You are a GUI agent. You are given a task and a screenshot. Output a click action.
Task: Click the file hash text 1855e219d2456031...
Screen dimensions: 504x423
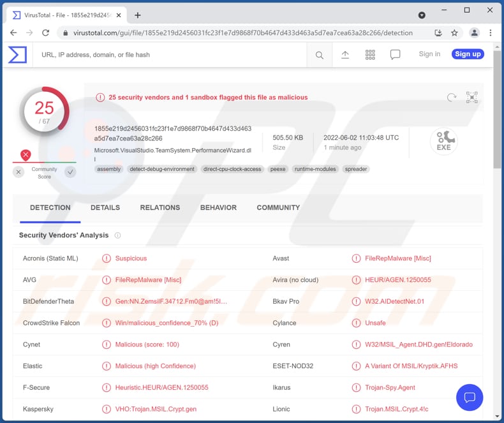(173, 133)
